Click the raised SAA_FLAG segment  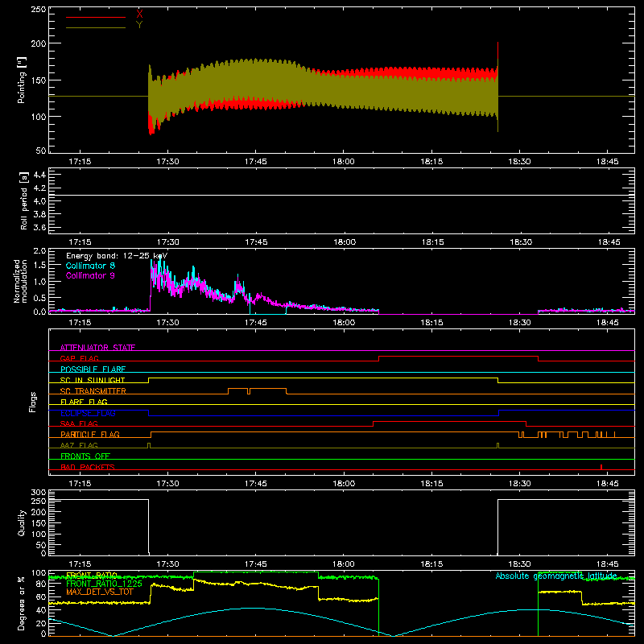click(x=449, y=421)
